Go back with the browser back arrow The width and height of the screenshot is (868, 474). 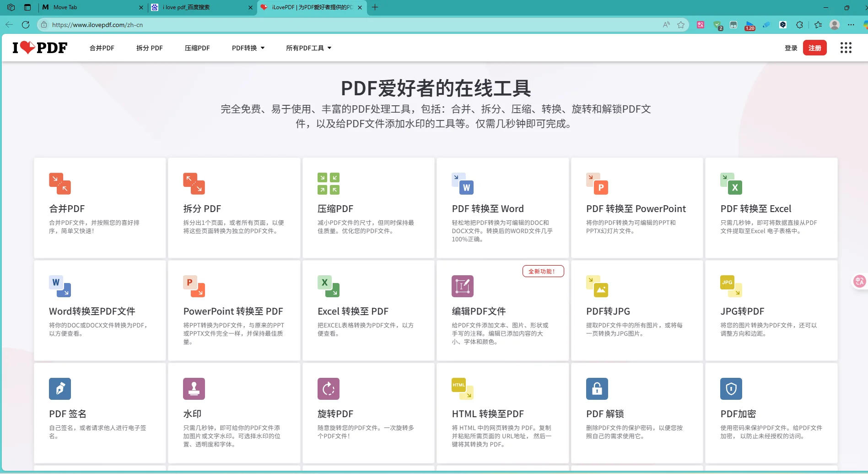pyautogui.click(x=9, y=25)
